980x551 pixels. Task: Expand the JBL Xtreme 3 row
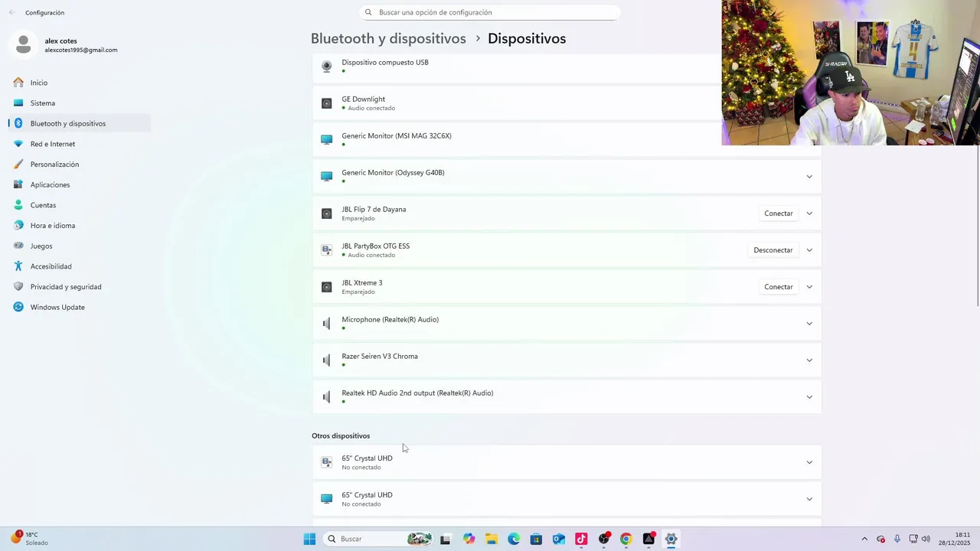click(x=809, y=287)
